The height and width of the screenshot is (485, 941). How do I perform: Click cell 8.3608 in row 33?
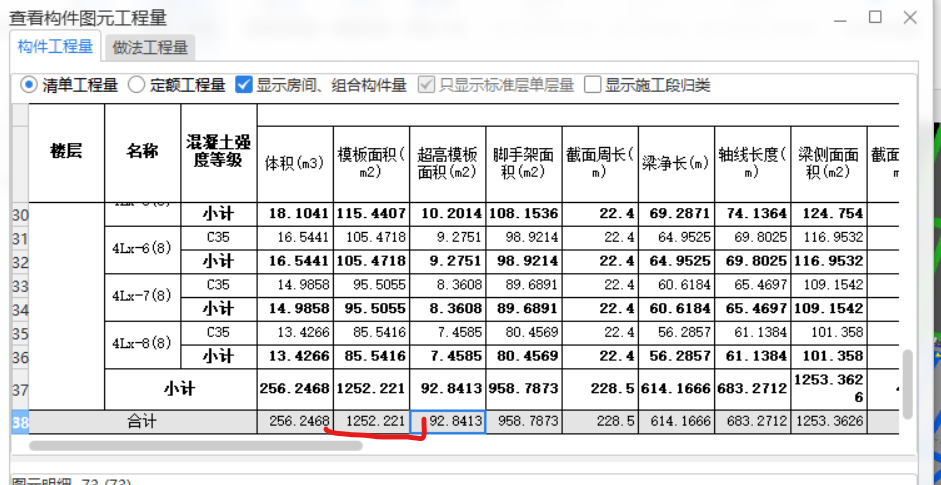click(x=448, y=286)
